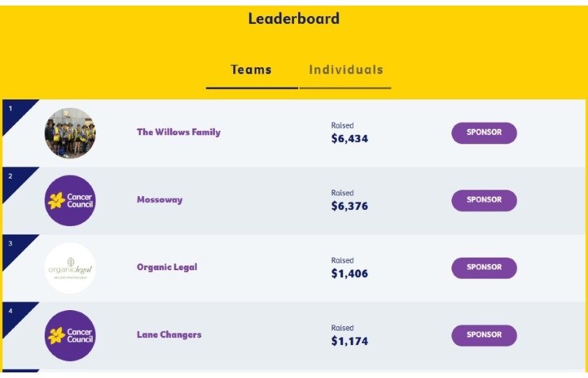Switch to the Teams tab
This screenshot has height=378, width=588.
pos(251,70)
